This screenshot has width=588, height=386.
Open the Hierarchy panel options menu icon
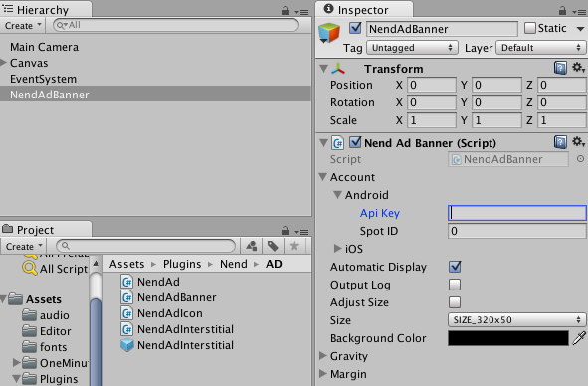[x=301, y=12]
